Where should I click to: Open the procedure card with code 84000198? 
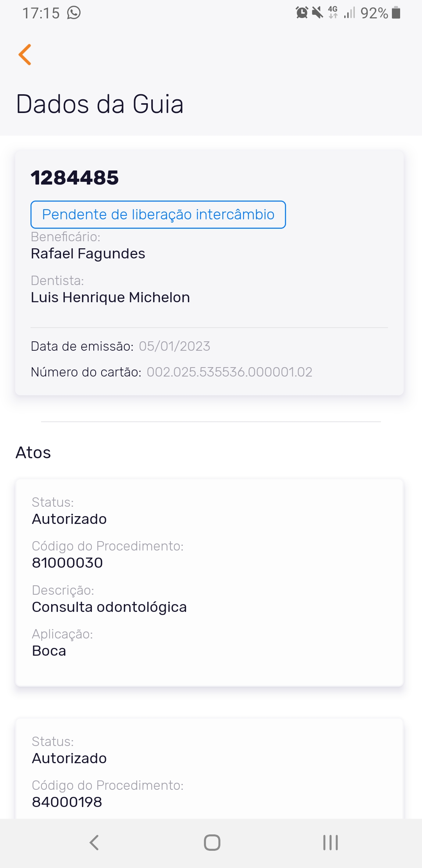209,770
